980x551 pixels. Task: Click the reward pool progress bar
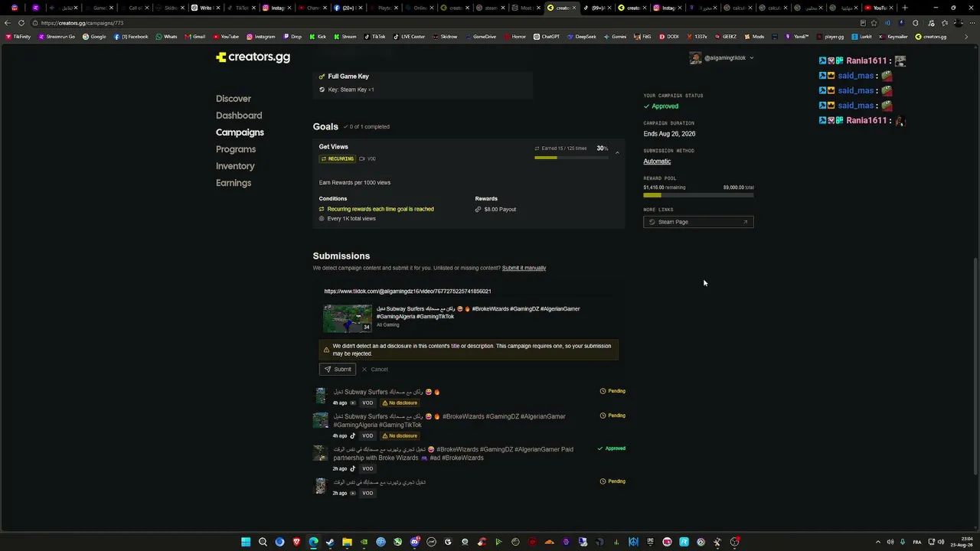tap(698, 195)
